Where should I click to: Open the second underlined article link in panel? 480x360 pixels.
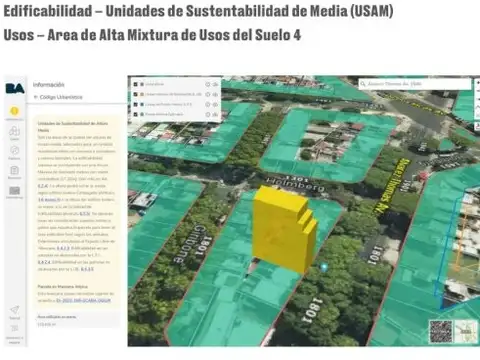tap(49, 199)
